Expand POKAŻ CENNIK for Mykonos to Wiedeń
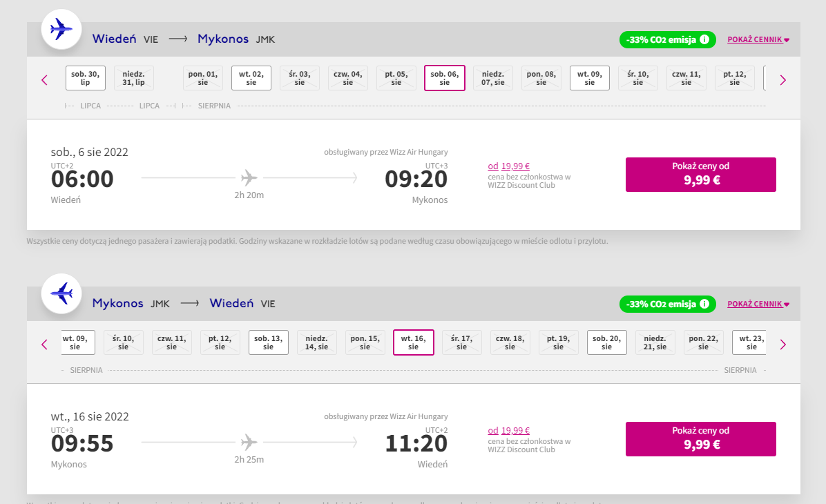 758,304
